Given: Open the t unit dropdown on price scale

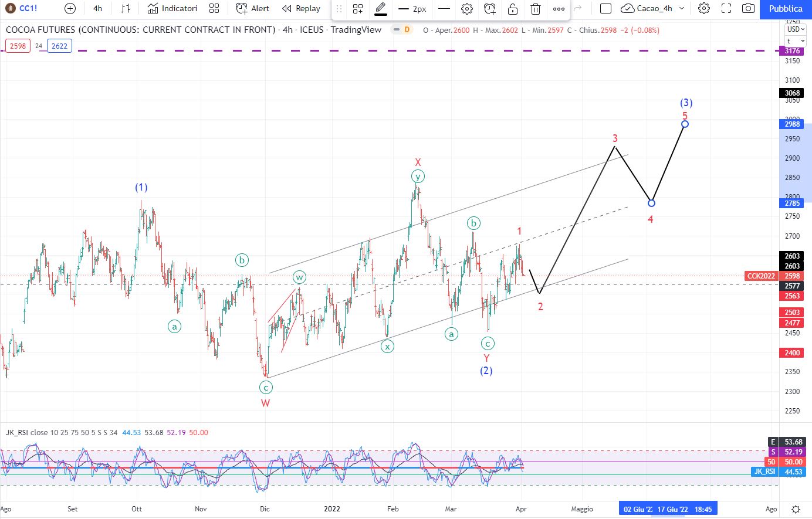Looking at the screenshot, I should coord(796,41).
